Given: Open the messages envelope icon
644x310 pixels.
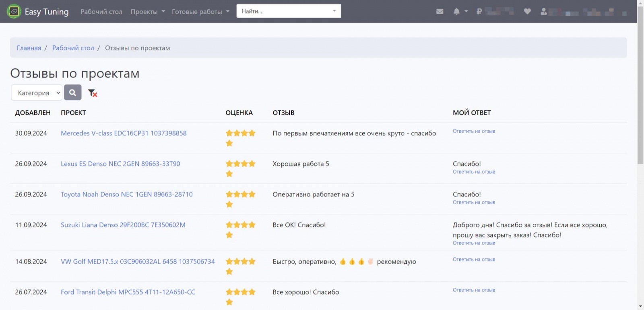Looking at the screenshot, I should pyautogui.click(x=440, y=11).
